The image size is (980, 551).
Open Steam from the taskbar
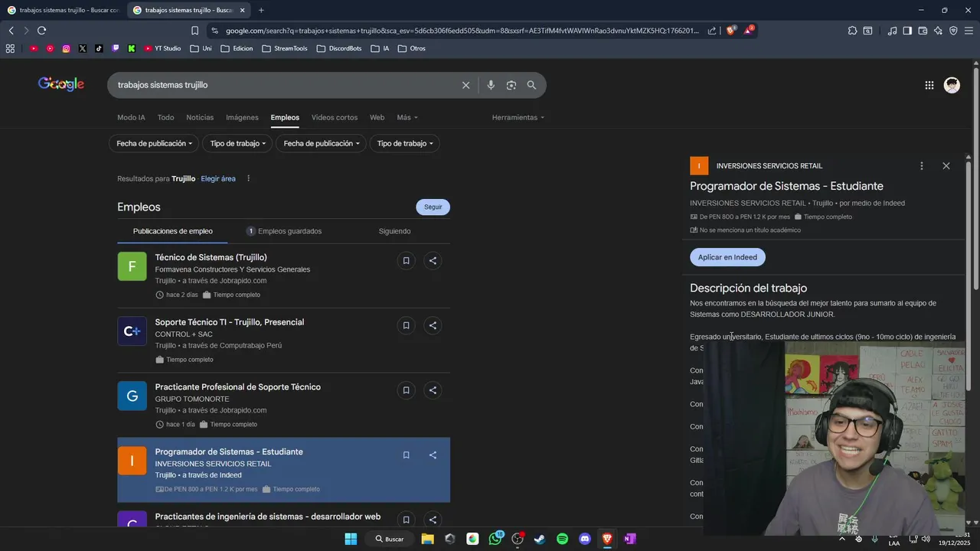pyautogui.click(x=540, y=539)
